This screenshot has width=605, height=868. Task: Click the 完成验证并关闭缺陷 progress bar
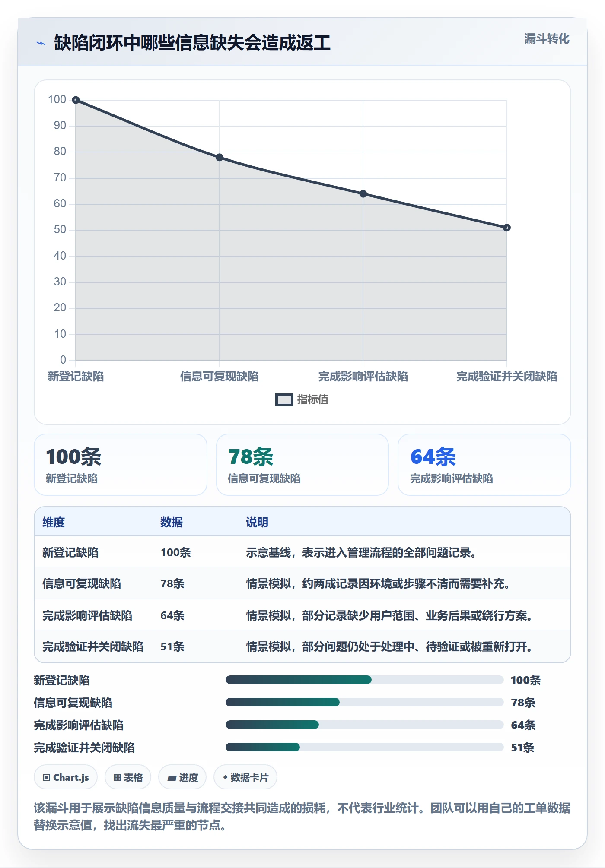pyautogui.click(x=365, y=747)
